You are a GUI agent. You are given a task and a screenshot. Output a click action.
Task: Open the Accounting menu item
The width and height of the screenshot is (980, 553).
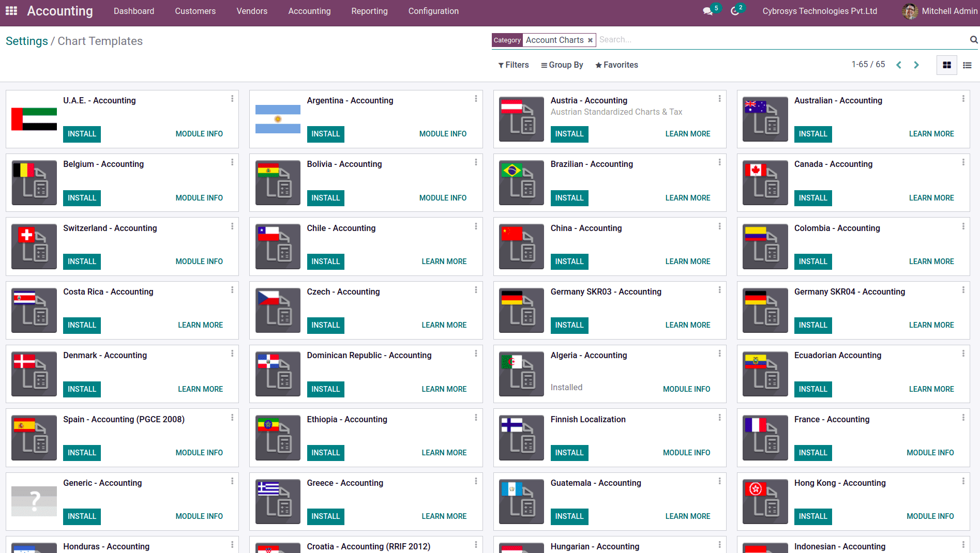(x=309, y=11)
